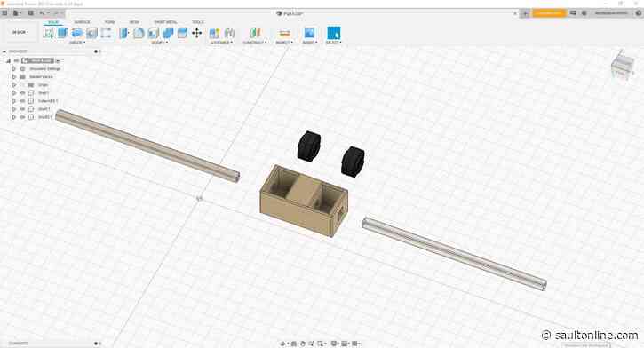
Task: Select the Hole tool
Action: coord(91,33)
